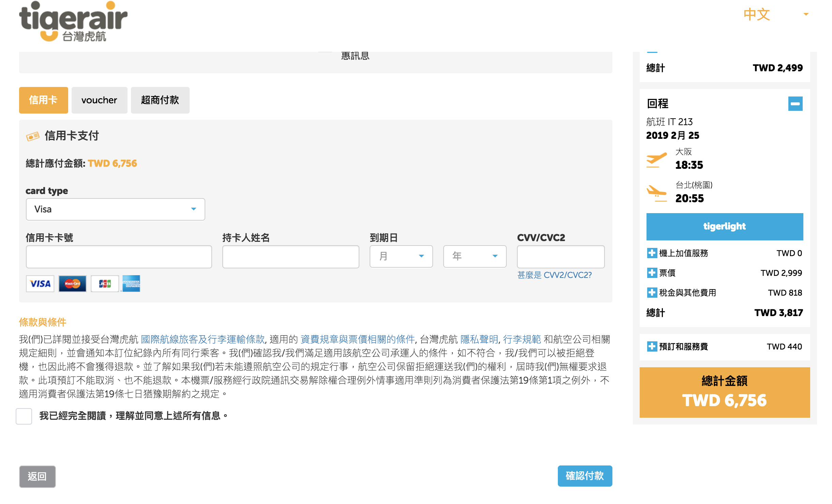Click the JCB card logo
The width and height of the screenshot is (832, 504).
click(x=105, y=283)
